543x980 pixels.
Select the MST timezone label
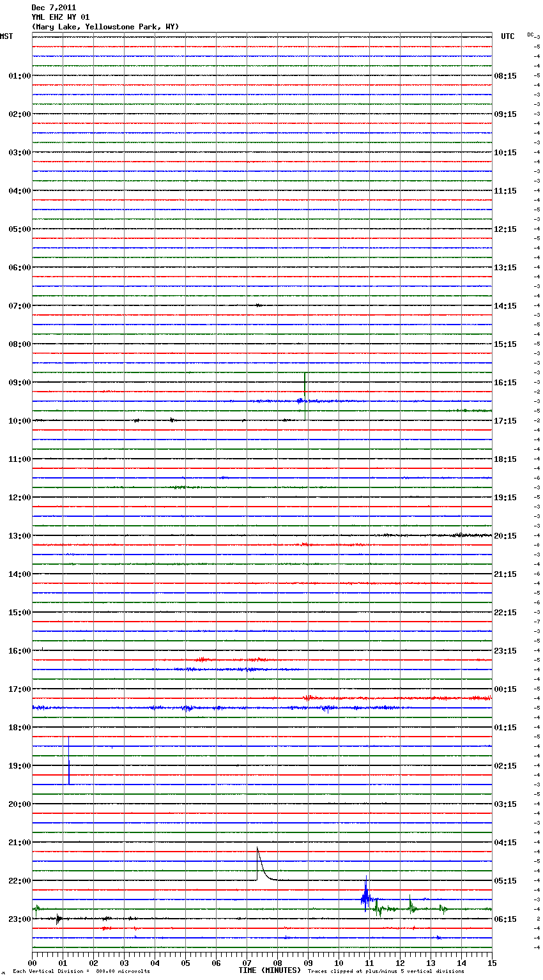coord(6,36)
